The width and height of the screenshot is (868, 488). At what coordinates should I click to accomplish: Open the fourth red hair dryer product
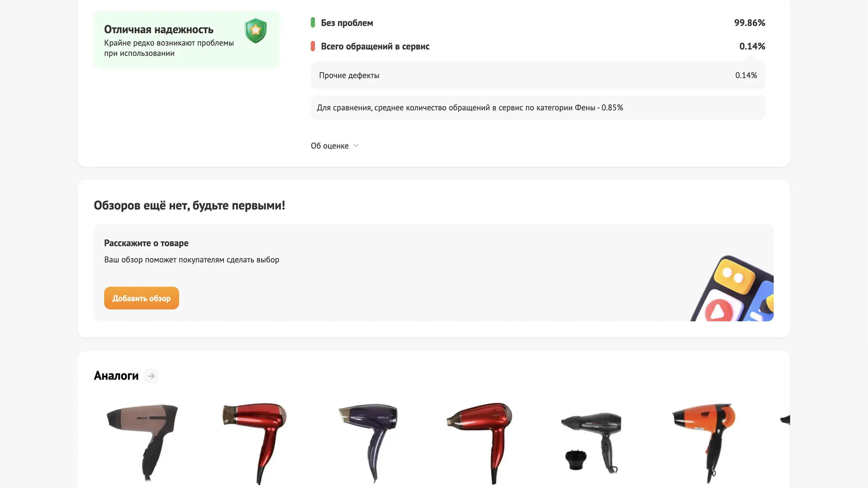(480, 443)
